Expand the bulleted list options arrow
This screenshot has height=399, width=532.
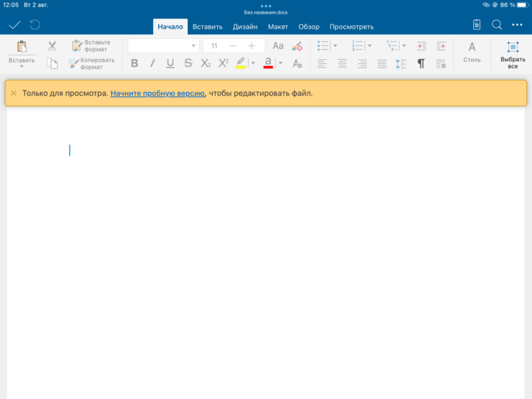335,46
